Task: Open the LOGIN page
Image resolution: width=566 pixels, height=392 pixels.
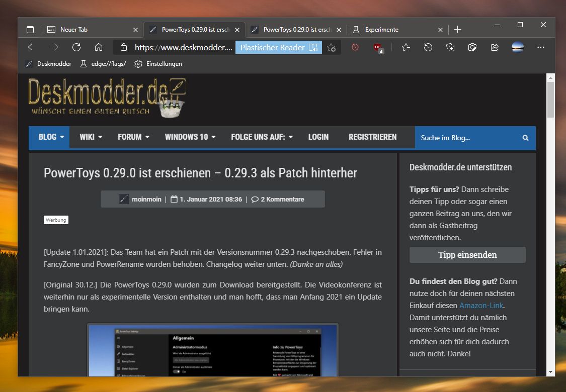Action: click(318, 137)
